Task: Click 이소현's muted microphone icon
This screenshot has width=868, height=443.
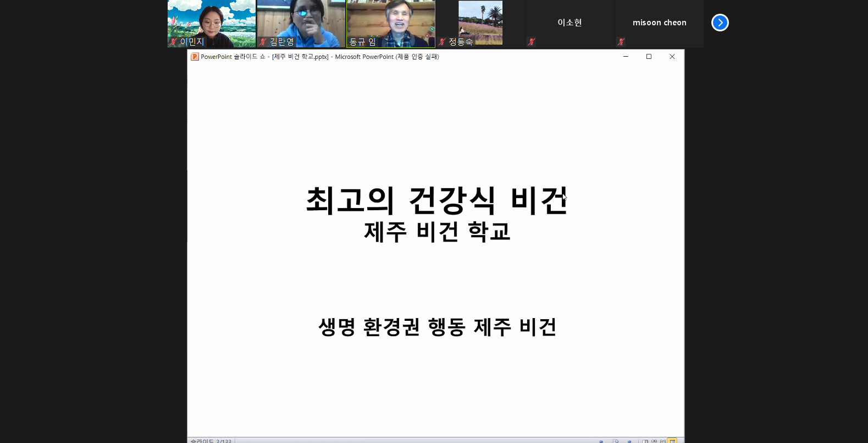Action: [x=531, y=42]
